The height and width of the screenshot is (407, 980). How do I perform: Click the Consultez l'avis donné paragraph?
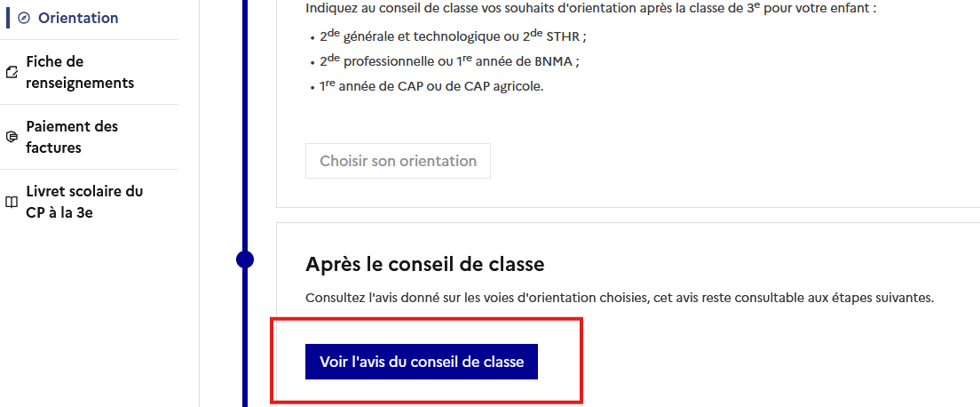coord(619,297)
